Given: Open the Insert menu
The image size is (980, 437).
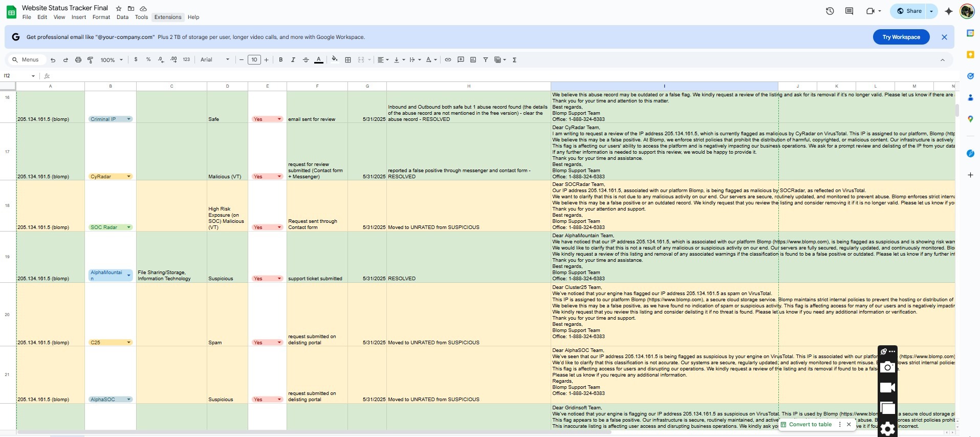Looking at the screenshot, I should [79, 17].
